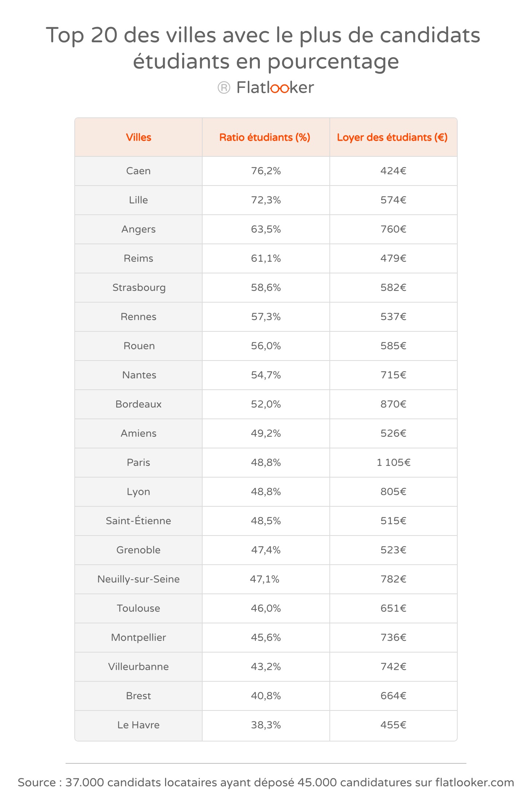Click Angers' 760€ rent cell

[x=394, y=229]
